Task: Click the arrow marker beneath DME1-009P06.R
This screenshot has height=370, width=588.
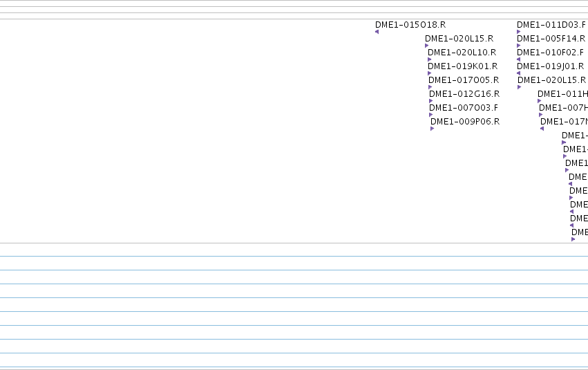Action: click(433, 129)
